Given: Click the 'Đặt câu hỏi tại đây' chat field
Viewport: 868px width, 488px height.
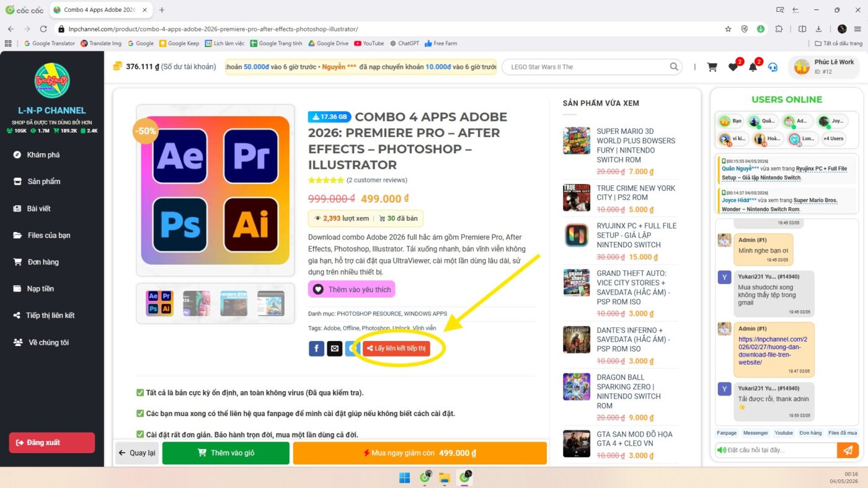Looking at the screenshot, I should click(x=776, y=450).
